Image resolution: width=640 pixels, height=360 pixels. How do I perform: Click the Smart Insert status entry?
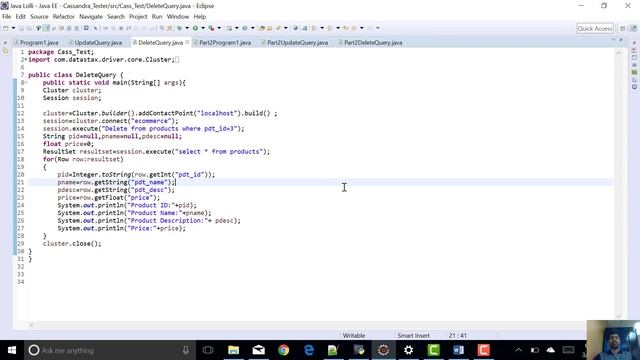413,336
